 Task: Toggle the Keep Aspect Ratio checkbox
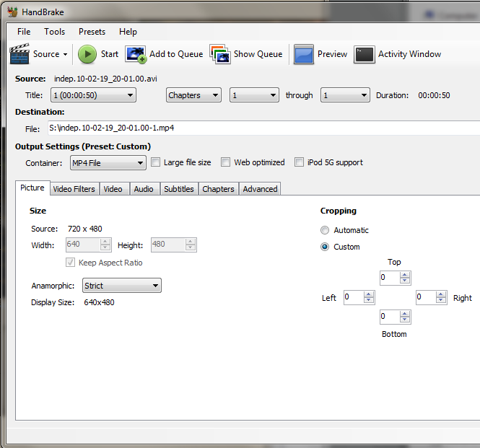click(71, 263)
